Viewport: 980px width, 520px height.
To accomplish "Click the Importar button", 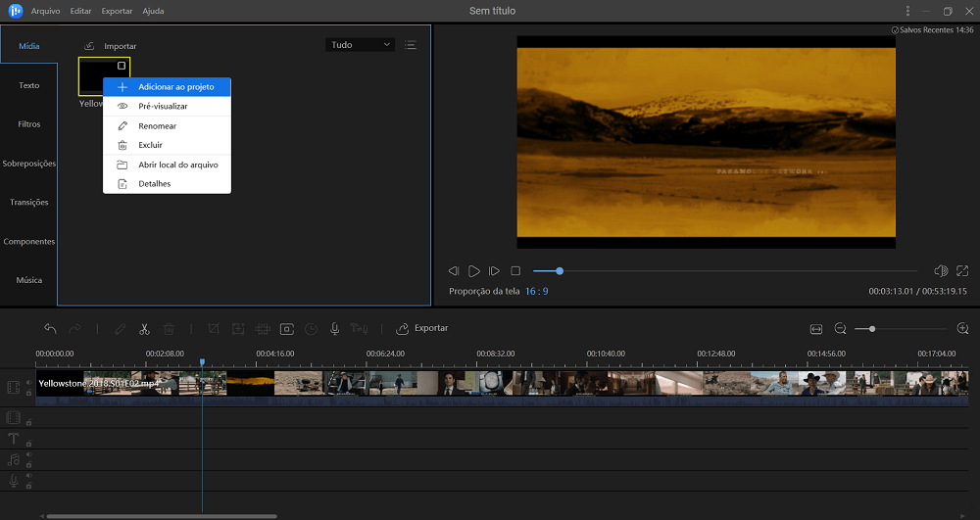I will (111, 46).
